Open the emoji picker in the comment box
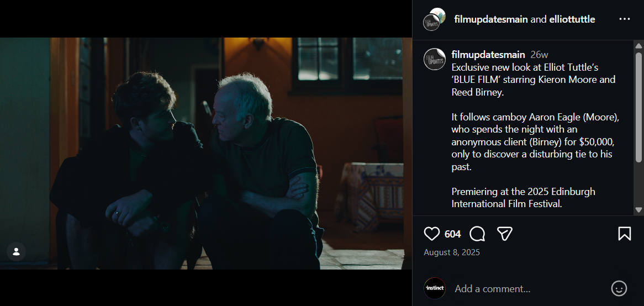The height and width of the screenshot is (306, 644). (619, 288)
